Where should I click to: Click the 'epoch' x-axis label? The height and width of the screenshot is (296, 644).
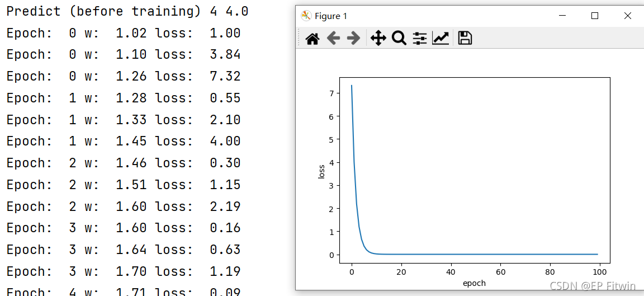[475, 283]
